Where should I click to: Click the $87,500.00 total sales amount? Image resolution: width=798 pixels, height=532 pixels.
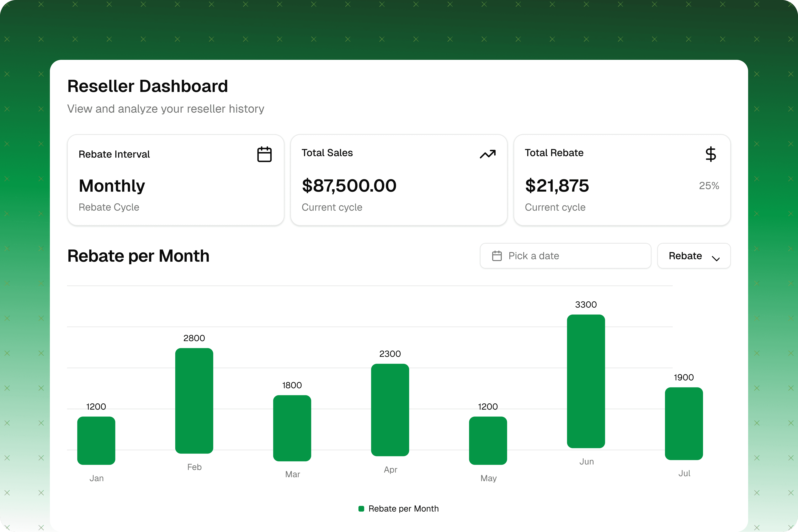click(x=349, y=186)
